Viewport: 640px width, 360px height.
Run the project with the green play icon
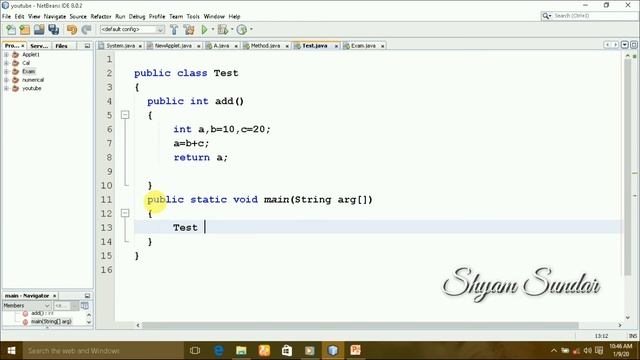pos(204,29)
